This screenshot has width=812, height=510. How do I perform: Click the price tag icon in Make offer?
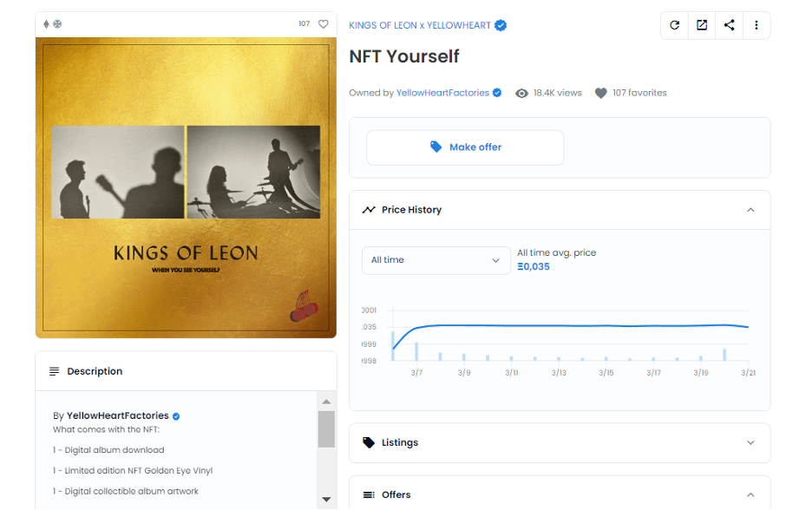tap(436, 147)
